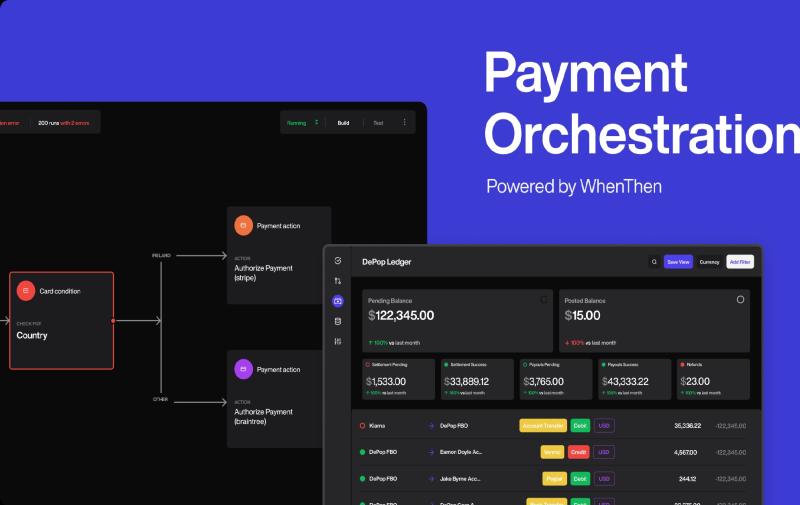Screen dimensions: 800x505
Task: Click the Debit tag in Klarna row
Action: (x=580, y=425)
